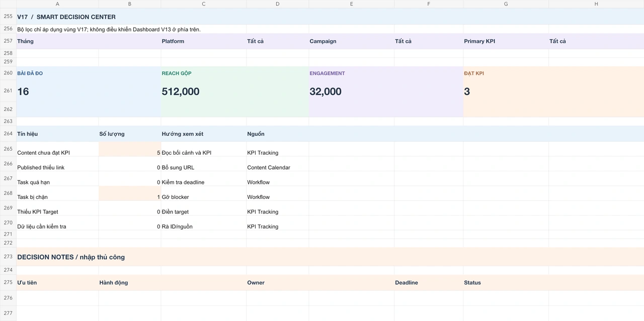Click the Owner column heading

256,283
